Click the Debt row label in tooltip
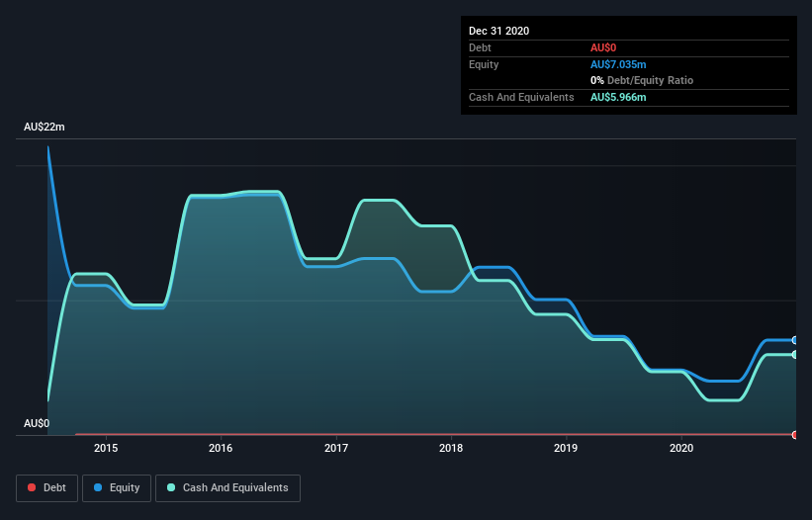Screen dimensions: 812x520 point(480,48)
